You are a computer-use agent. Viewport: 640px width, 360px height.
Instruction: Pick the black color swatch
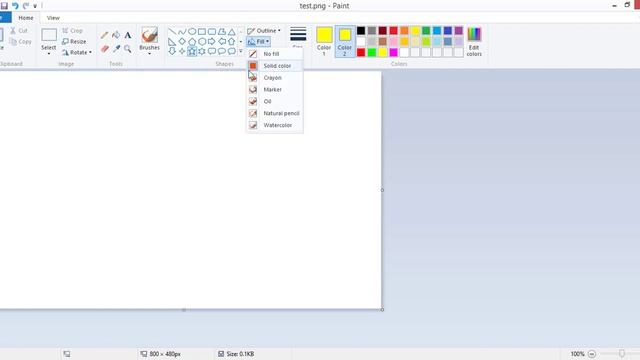pyautogui.click(x=361, y=31)
